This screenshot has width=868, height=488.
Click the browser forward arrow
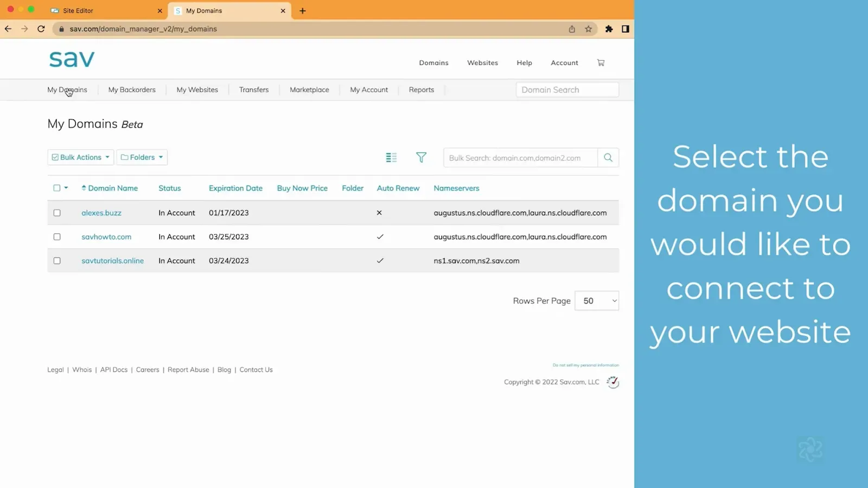(24, 29)
